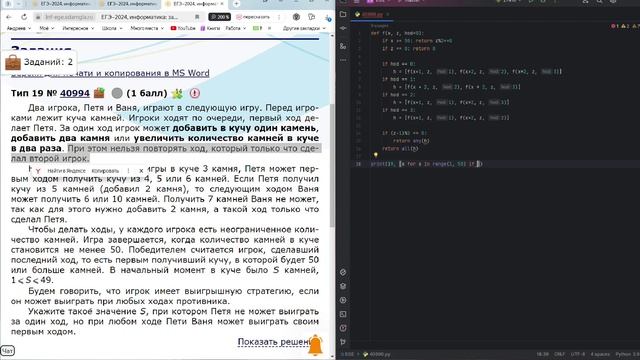Click the yellow lightbulb intention icon in editor
640x360 pixels.
pos(376,155)
